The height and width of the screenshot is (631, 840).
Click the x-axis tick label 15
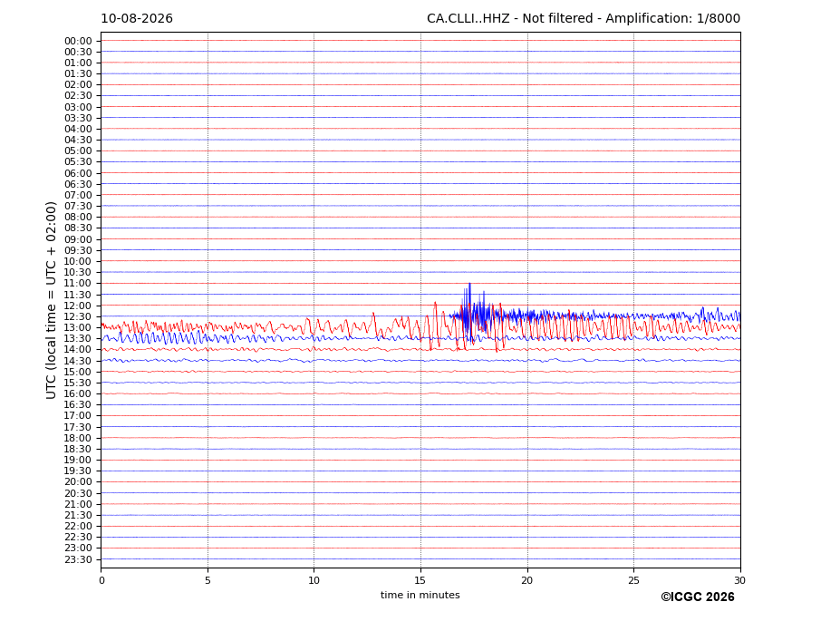(420, 580)
